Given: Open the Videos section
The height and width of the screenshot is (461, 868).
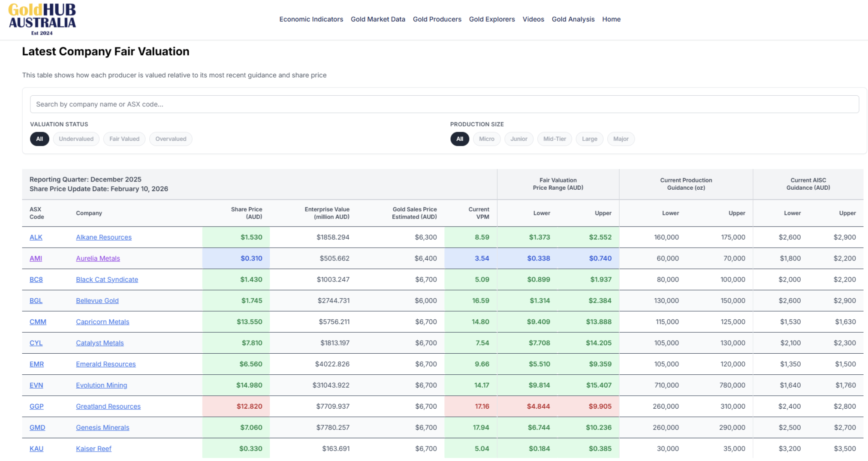Looking at the screenshot, I should (x=533, y=19).
